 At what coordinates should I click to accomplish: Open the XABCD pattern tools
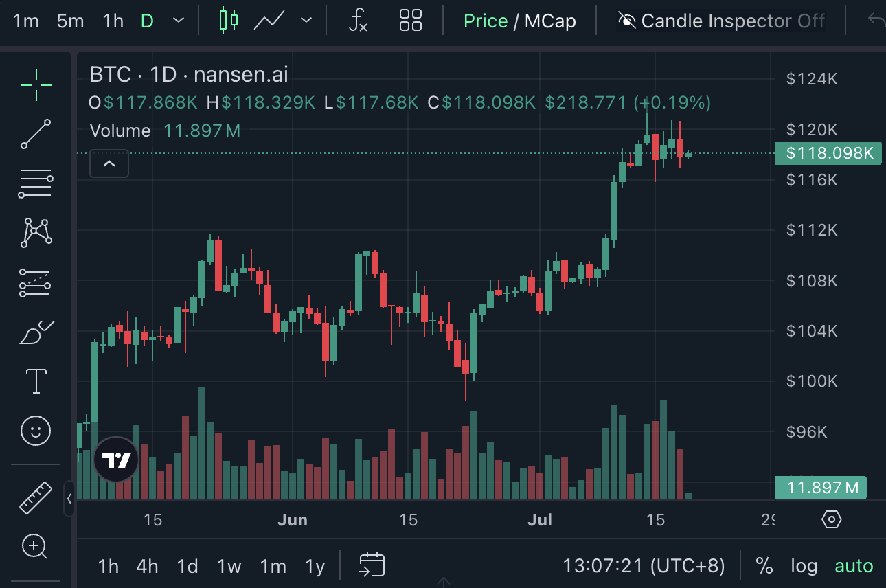[x=34, y=233]
